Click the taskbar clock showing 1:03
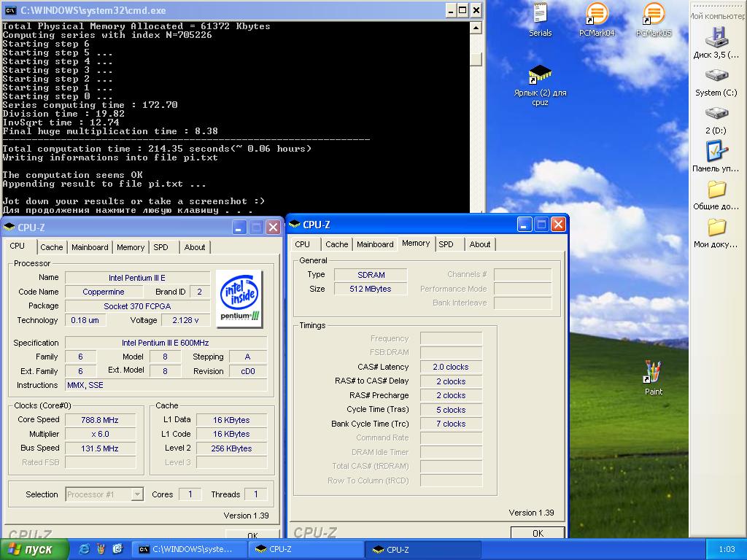Screen dimensions: 747x560 click(727, 550)
